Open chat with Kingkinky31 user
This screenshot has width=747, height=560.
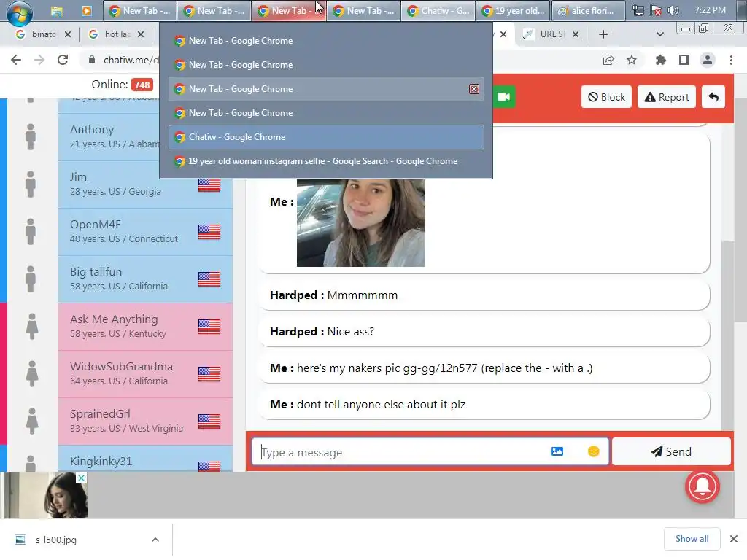(x=145, y=459)
